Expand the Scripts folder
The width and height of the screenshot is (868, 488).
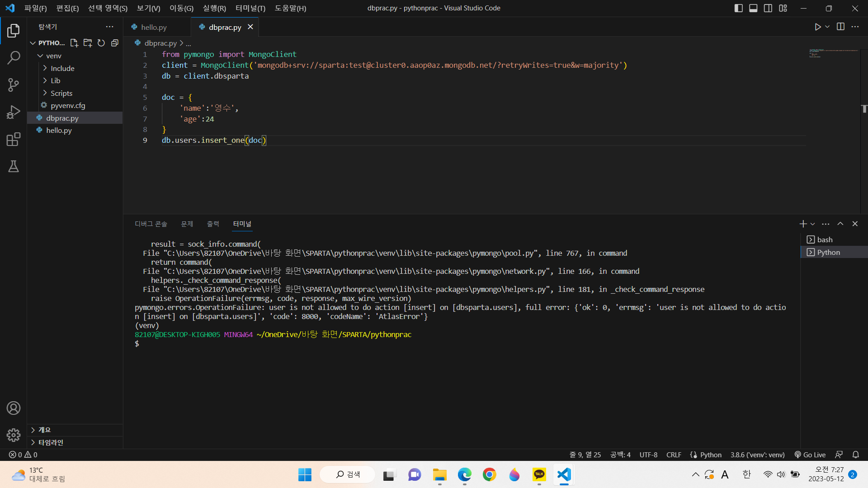pos(58,93)
